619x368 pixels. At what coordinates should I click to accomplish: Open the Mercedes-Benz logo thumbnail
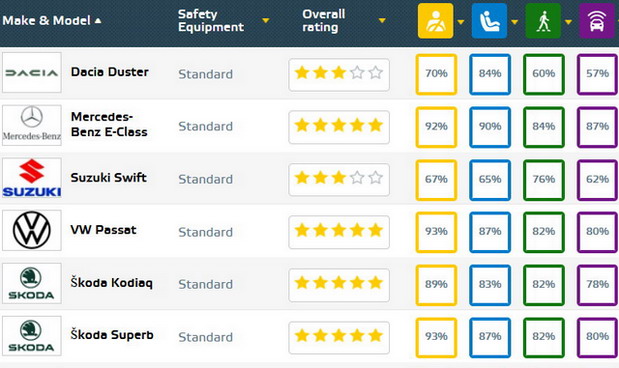point(32,125)
